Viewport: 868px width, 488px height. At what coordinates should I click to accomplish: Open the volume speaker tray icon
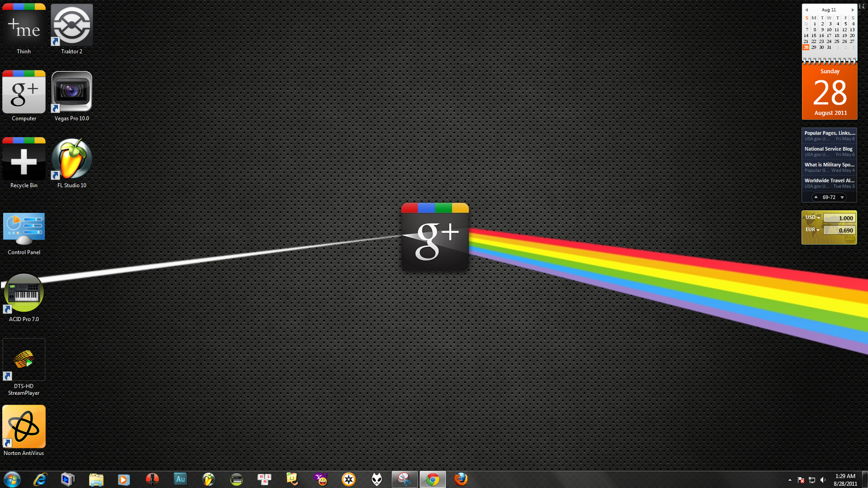click(x=823, y=480)
